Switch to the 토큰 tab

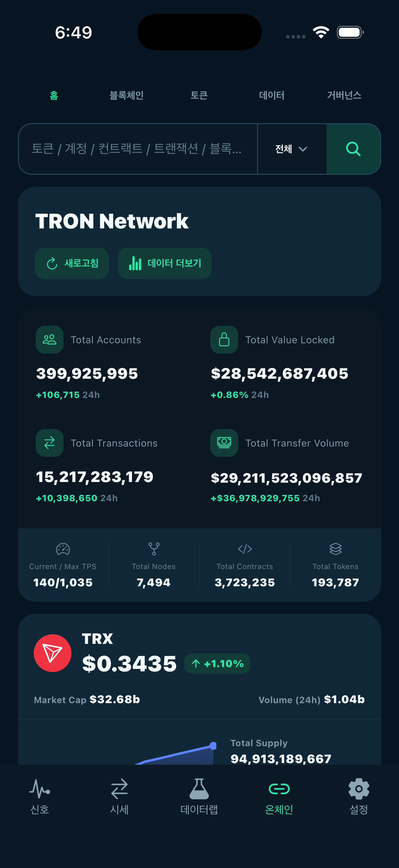[x=199, y=95]
